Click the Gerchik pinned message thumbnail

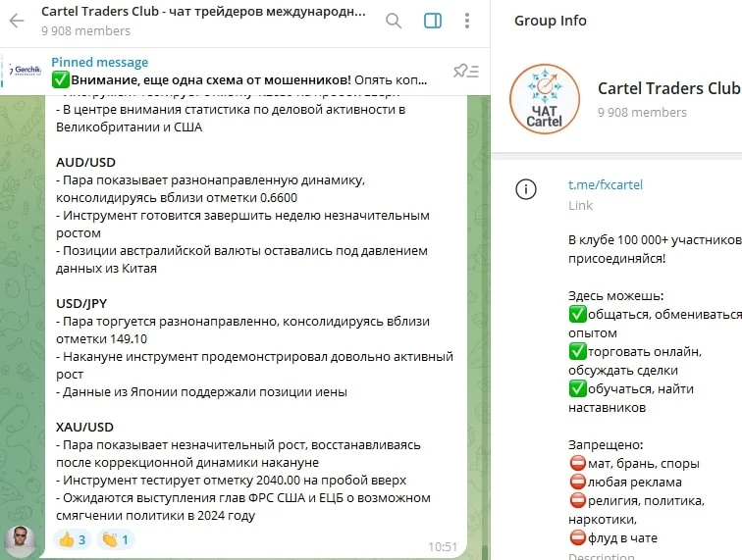click(x=26, y=71)
